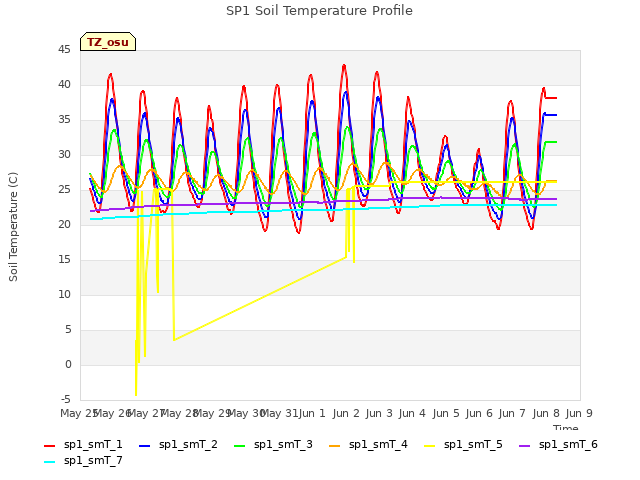Click the Jun 1 x-axis tick label
Screen dimensions: 640x480
[x=312, y=413]
